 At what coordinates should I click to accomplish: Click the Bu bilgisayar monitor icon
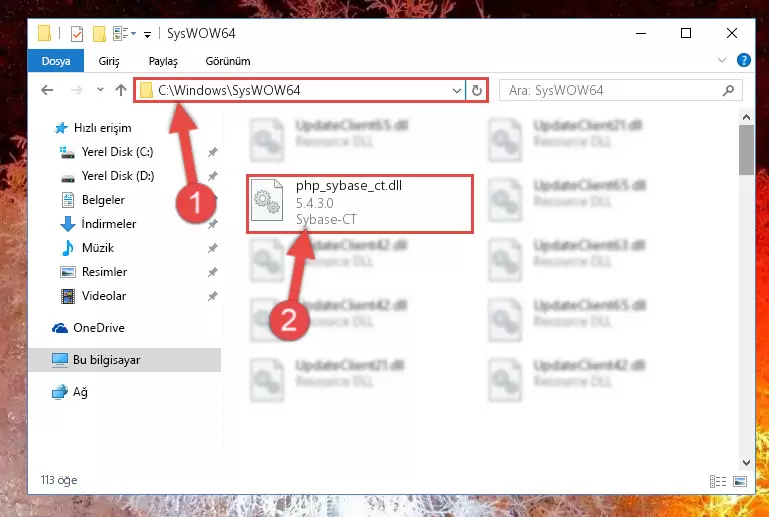pos(60,360)
